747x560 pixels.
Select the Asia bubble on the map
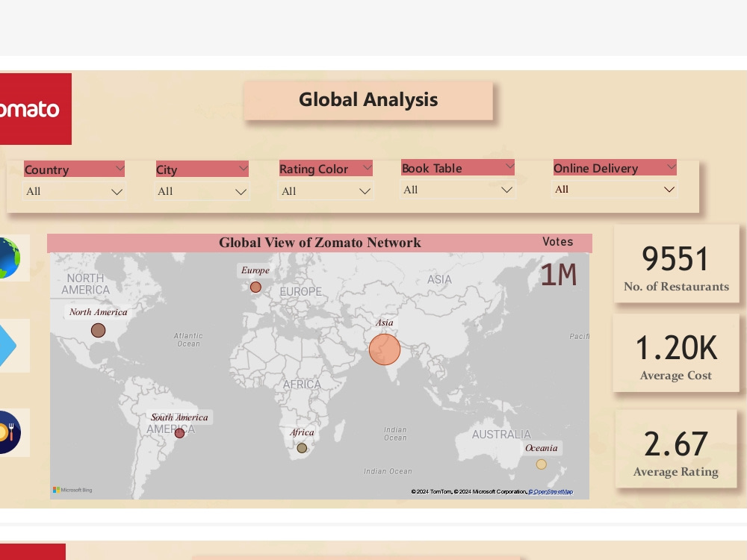[x=385, y=349]
